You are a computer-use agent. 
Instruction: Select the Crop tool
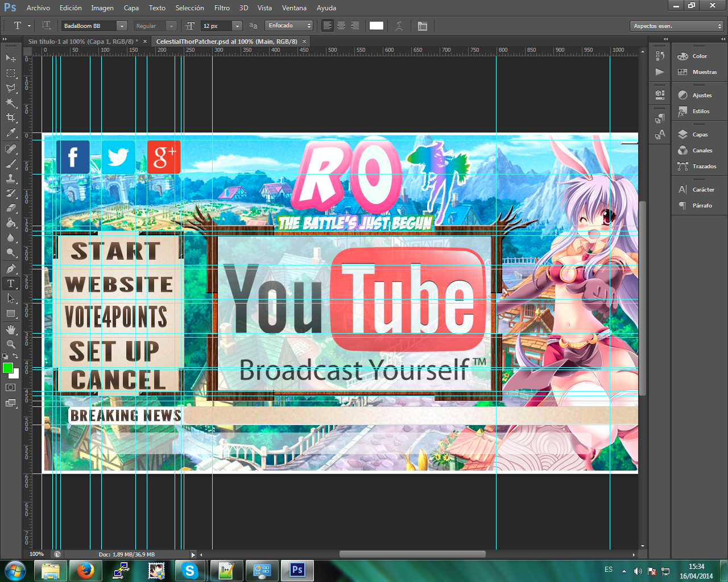(11, 118)
